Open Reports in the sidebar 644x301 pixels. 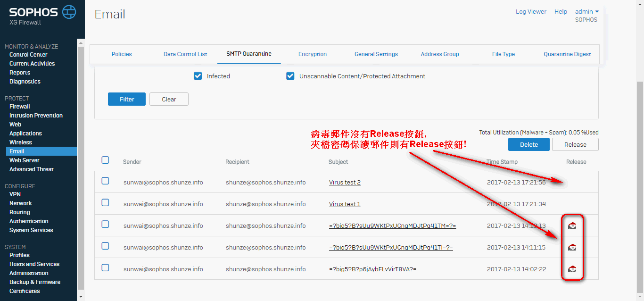coord(20,73)
